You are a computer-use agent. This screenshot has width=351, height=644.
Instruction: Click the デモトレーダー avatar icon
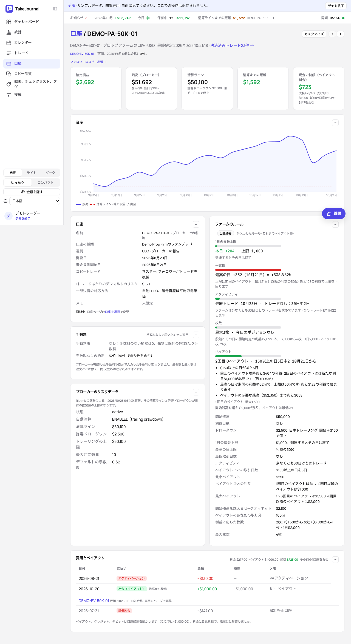coord(9,216)
